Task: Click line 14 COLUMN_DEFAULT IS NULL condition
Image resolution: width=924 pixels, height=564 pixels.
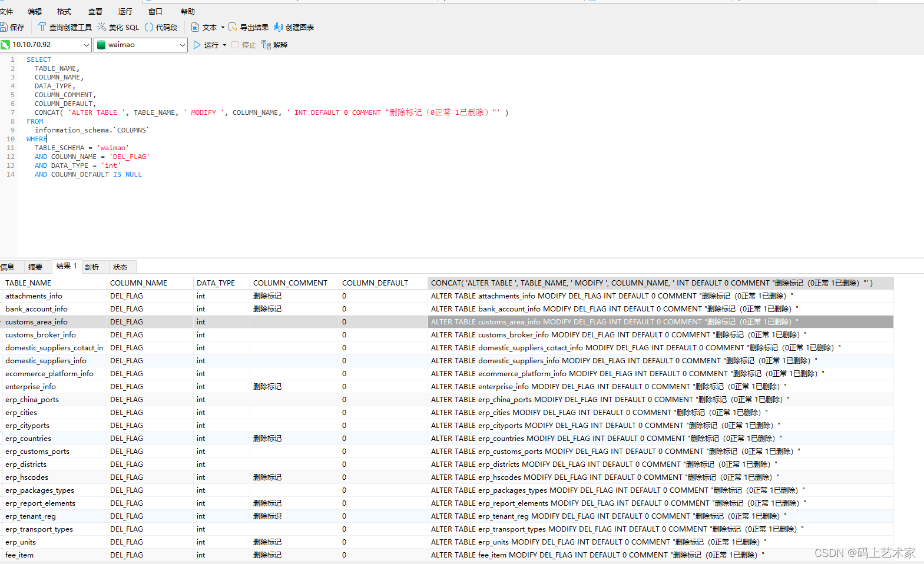Action: [96, 174]
